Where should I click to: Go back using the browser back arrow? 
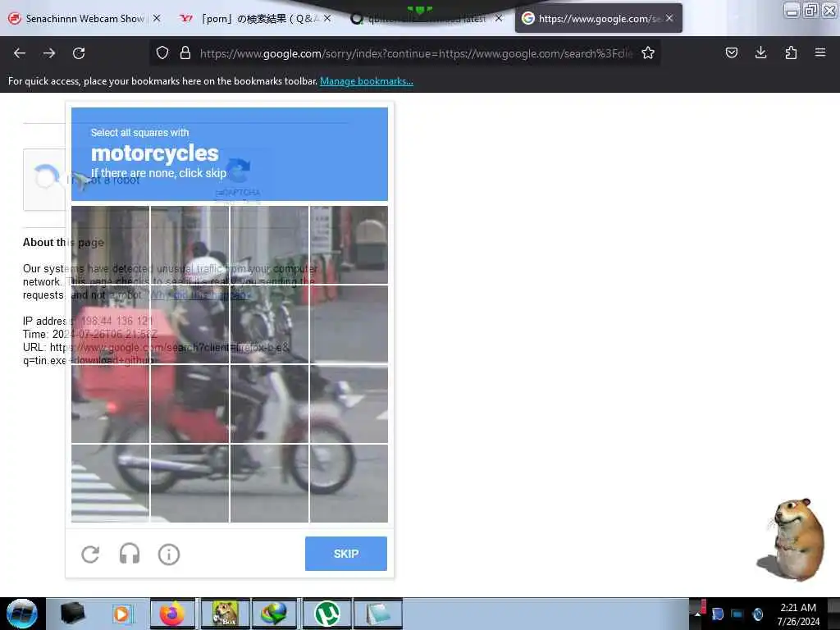pos(20,53)
